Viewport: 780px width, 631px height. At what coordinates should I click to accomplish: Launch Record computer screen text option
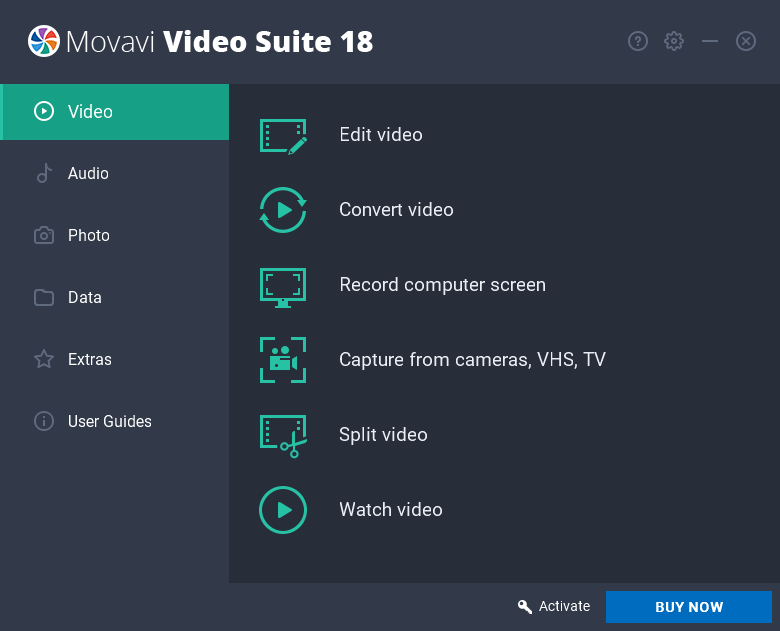click(x=442, y=285)
